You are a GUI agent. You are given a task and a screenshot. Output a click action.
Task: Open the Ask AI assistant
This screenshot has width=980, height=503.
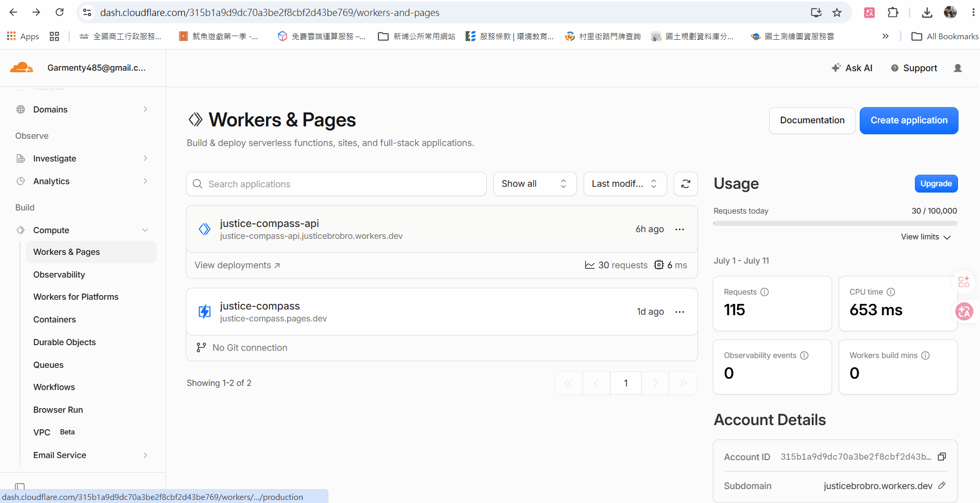coord(852,68)
